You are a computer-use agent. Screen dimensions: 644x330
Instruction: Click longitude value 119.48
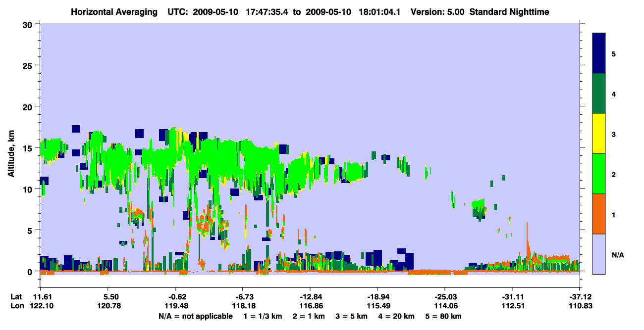coord(175,306)
